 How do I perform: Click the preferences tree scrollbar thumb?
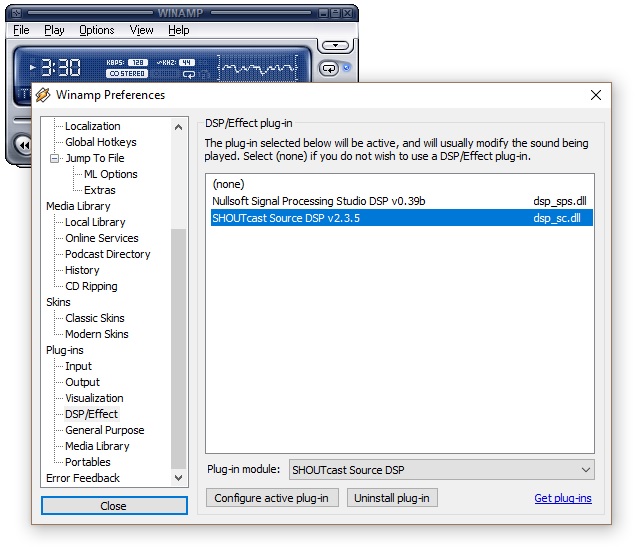[x=178, y=349]
